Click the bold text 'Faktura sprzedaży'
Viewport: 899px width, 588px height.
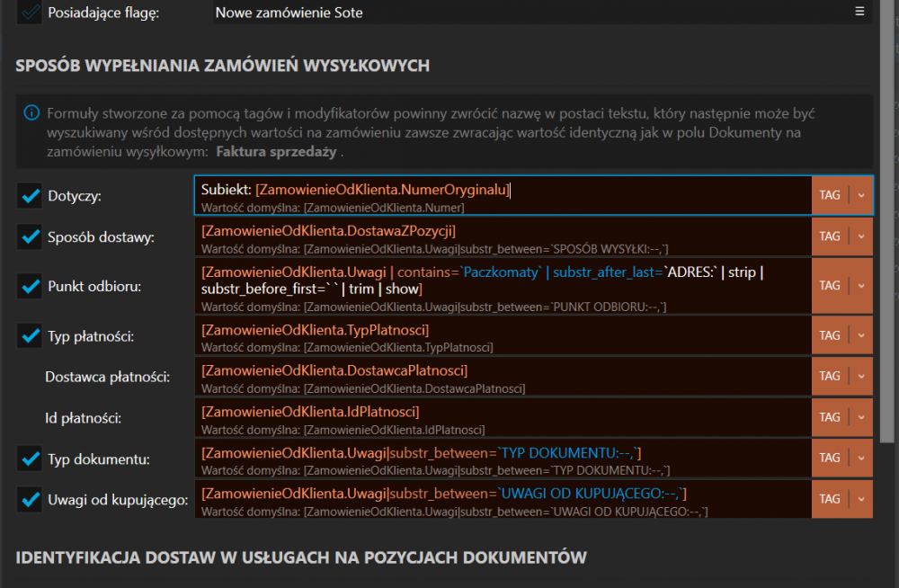tap(276, 152)
